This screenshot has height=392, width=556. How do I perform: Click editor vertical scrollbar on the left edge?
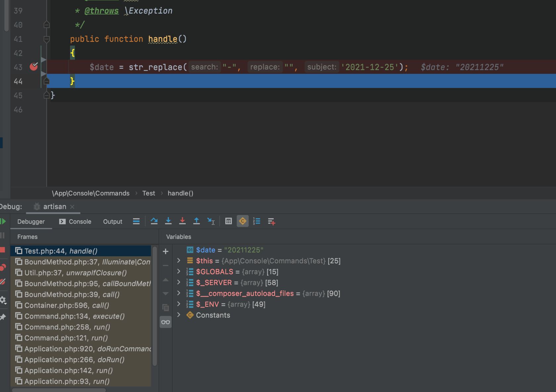pyautogui.click(x=6, y=16)
